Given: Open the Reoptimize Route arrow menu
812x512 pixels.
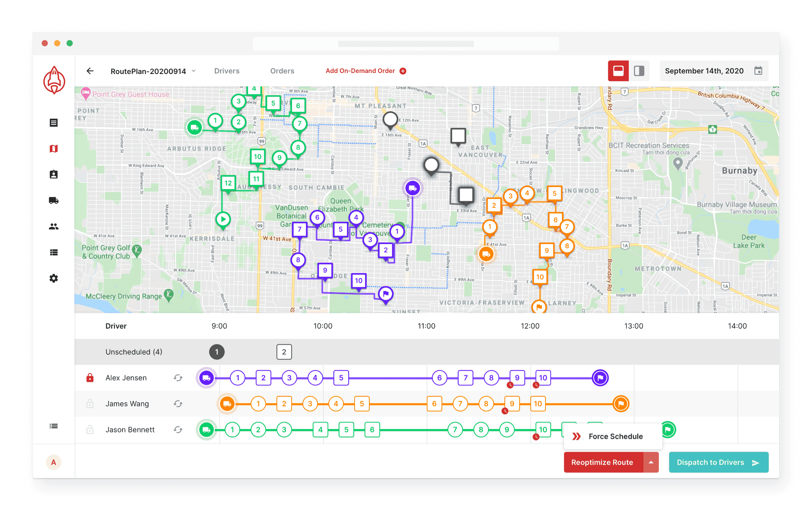Looking at the screenshot, I should tap(651, 463).
